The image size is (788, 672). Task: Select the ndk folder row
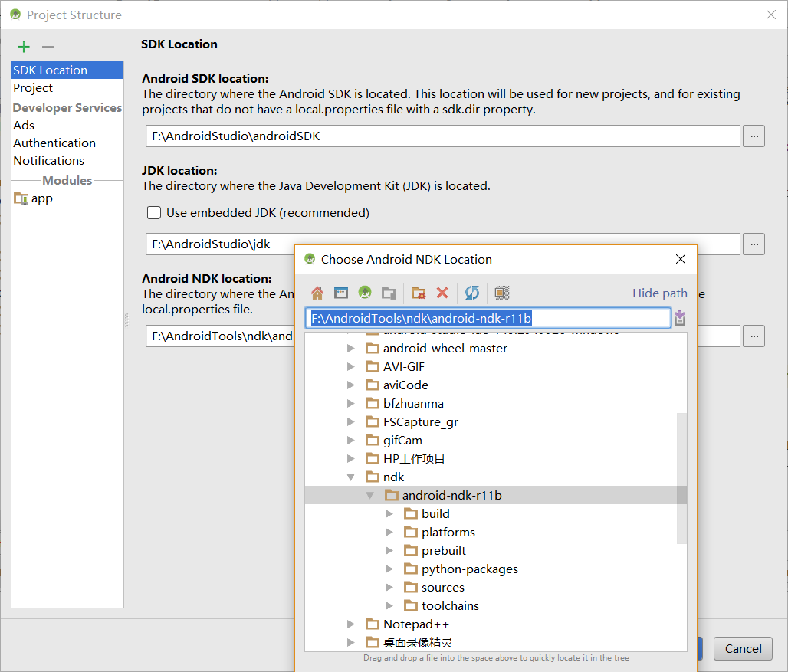coord(495,477)
